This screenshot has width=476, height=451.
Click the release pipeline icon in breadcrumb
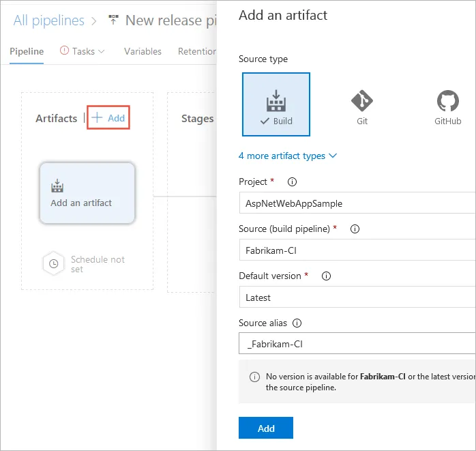coord(113,20)
